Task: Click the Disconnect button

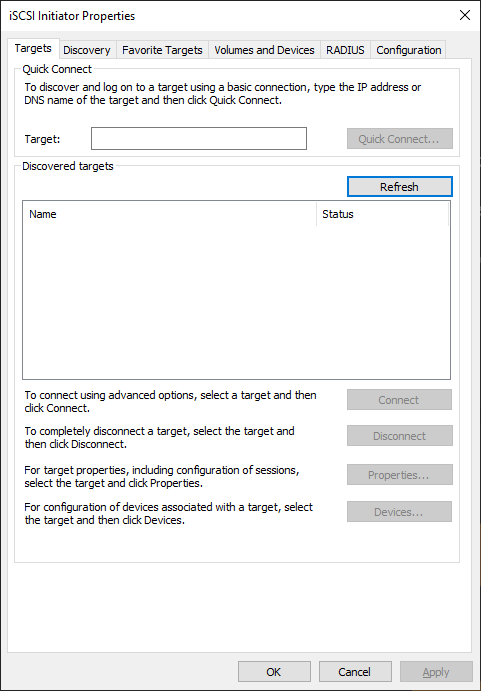Action: pyautogui.click(x=399, y=436)
